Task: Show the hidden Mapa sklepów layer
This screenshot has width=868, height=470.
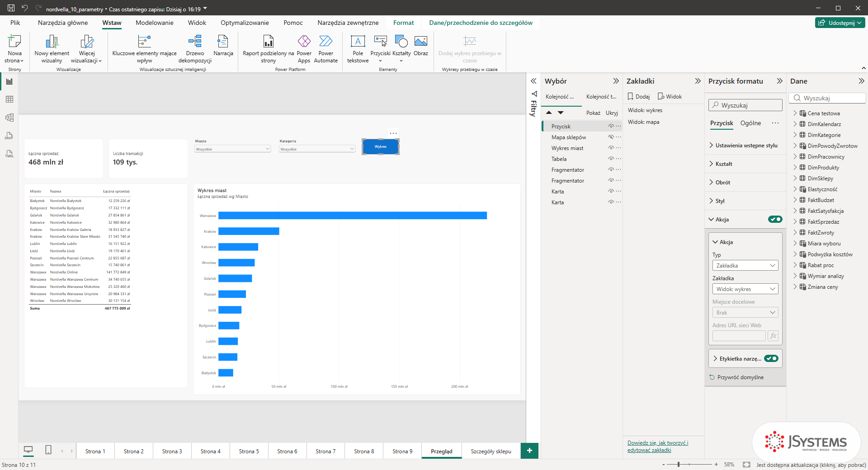Action: coord(611,137)
